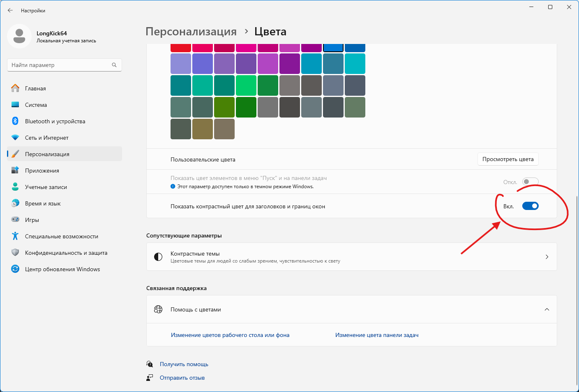Viewport: 579px width, 392px height.
Task: Click the shield icon for Конфиденциальность и защита
Action: pyautogui.click(x=15, y=252)
